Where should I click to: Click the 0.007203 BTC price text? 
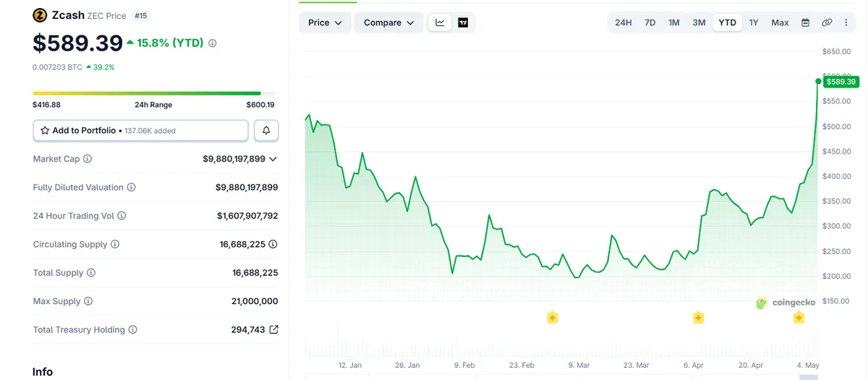point(57,67)
